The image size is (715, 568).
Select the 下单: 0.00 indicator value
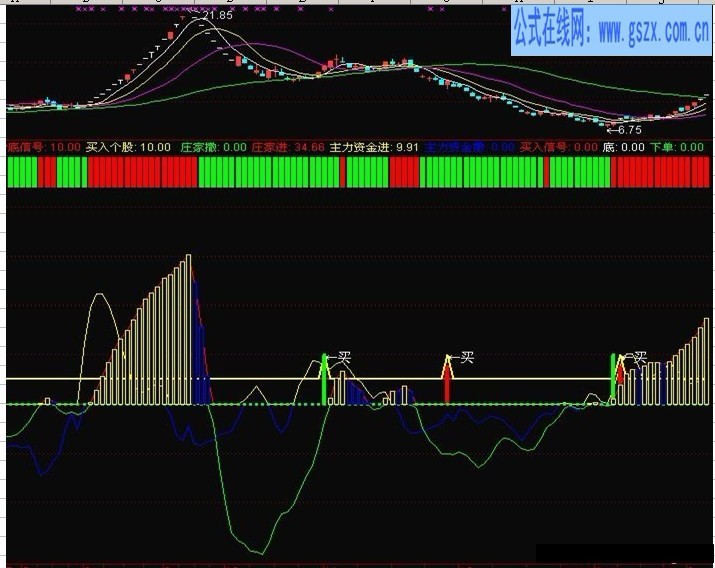677,147
